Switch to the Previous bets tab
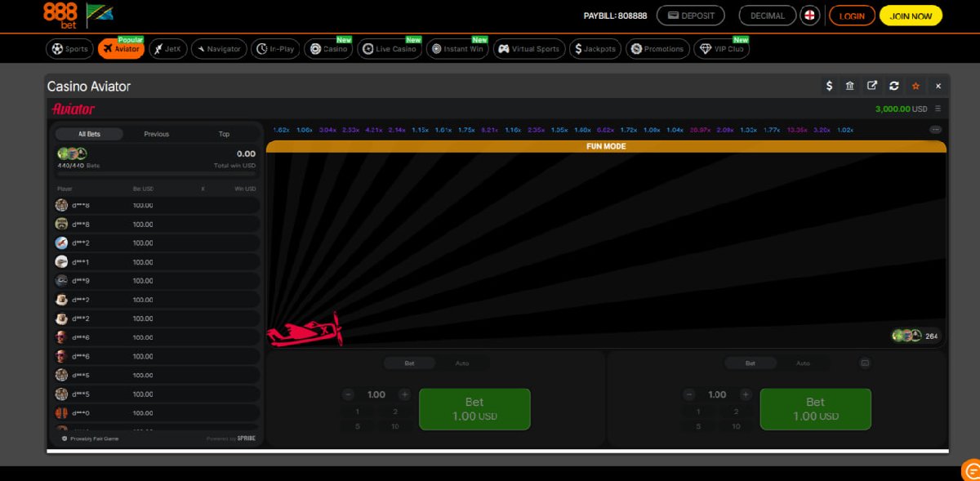 click(157, 134)
